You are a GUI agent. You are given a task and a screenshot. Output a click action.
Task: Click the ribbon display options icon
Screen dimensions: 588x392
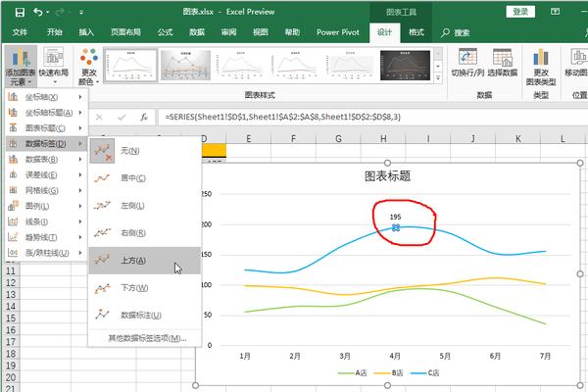click(x=555, y=12)
